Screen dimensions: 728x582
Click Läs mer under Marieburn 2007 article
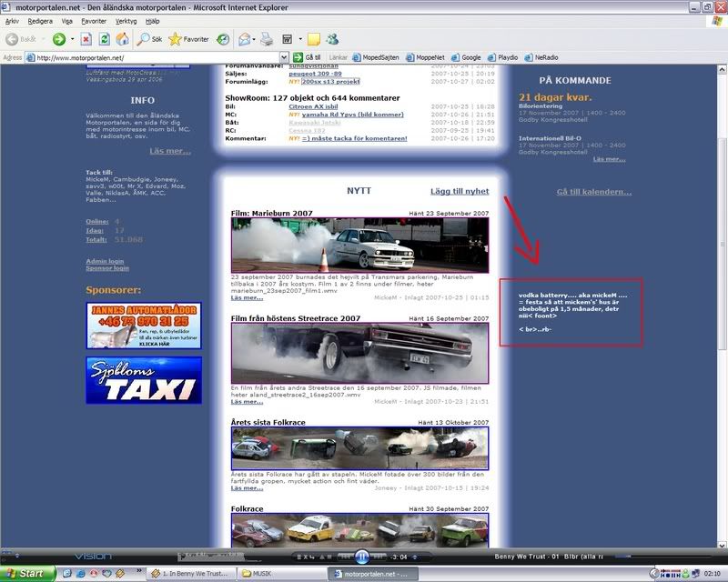pyautogui.click(x=247, y=298)
